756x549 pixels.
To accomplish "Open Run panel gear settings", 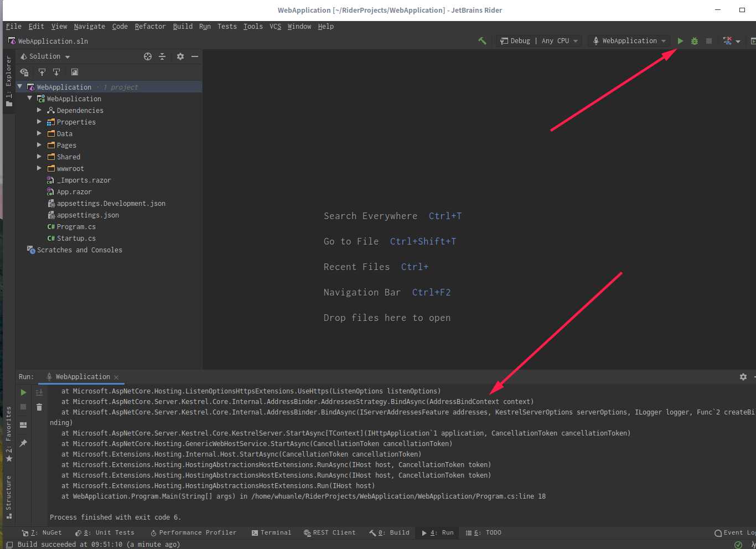I will 743,377.
